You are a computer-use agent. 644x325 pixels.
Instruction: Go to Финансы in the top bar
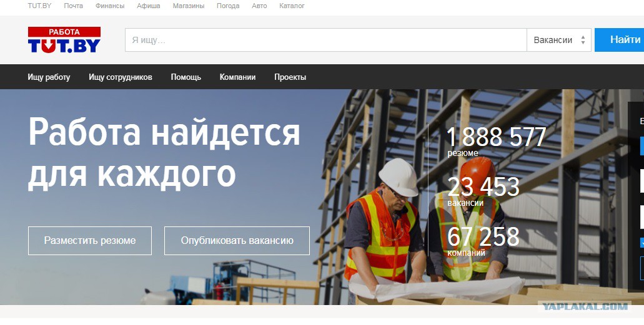point(110,6)
